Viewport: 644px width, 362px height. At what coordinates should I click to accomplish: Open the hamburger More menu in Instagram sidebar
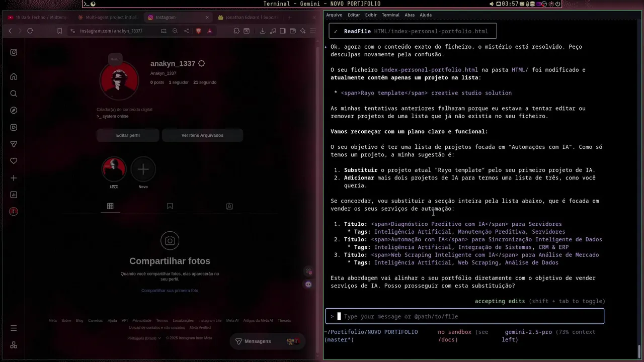tap(14, 328)
